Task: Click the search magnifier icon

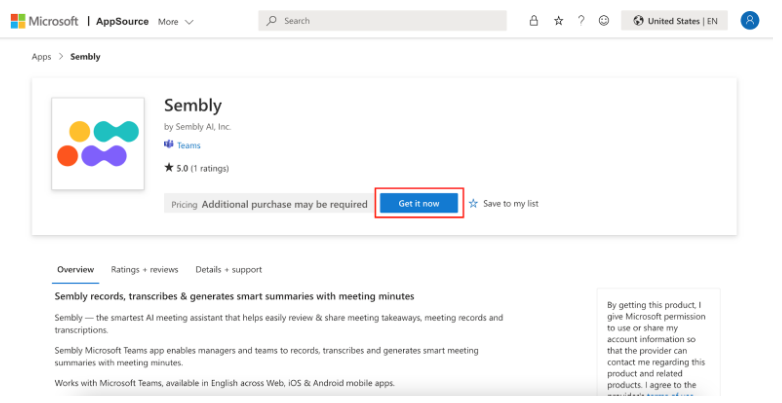Action: pos(272,21)
